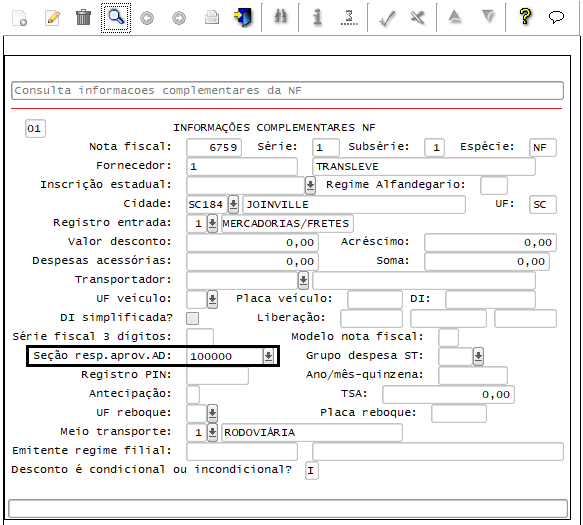This screenshot has width=583, height=525.
Task: Click the next record arrow icon
Action: point(179,18)
